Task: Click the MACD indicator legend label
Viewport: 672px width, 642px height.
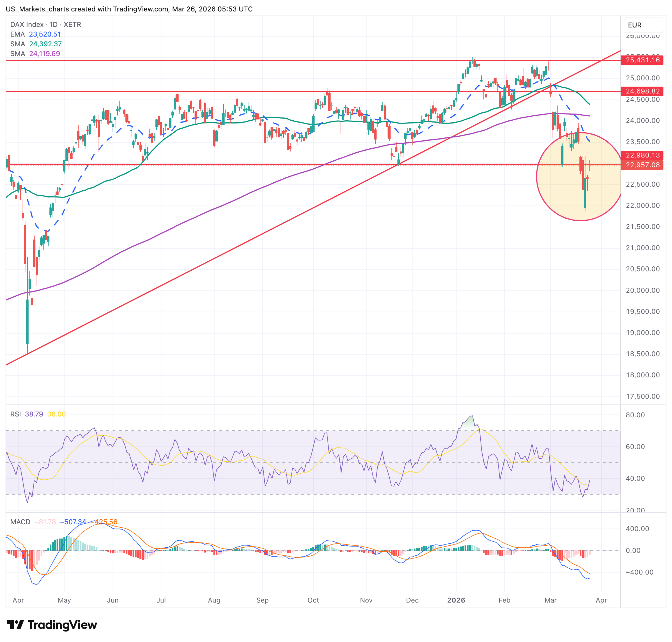Action: click(20, 522)
